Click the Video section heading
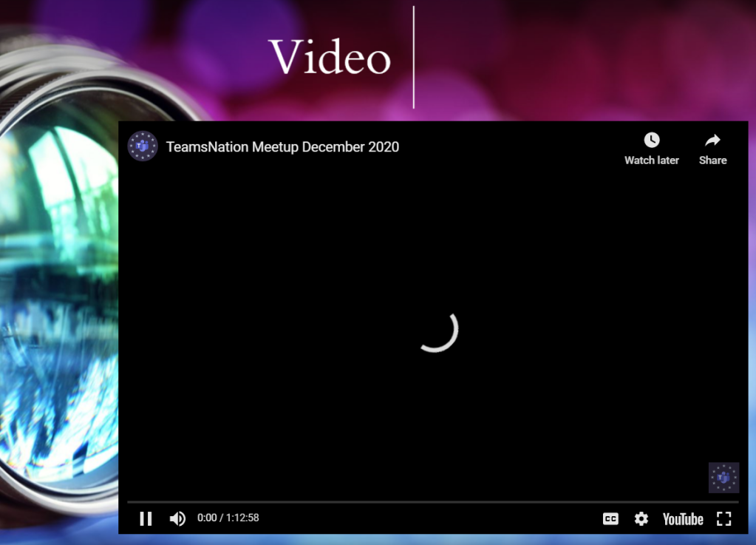756x545 pixels. 330,58
